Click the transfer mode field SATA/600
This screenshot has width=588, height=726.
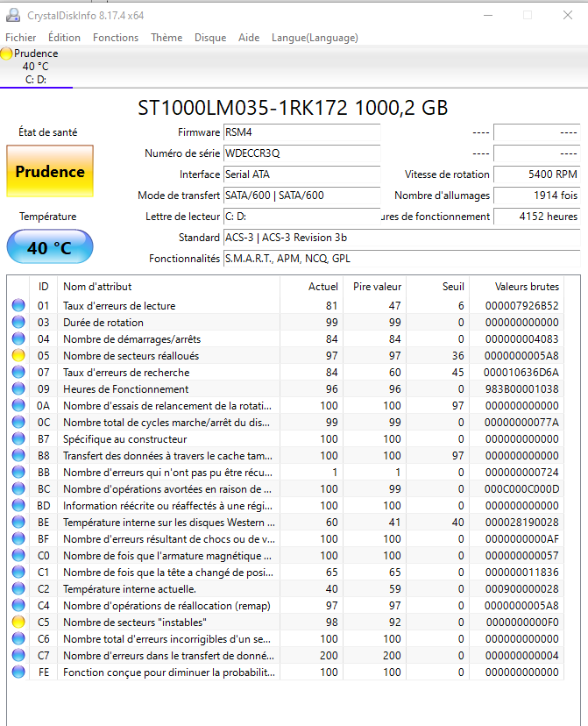(301, 196)
